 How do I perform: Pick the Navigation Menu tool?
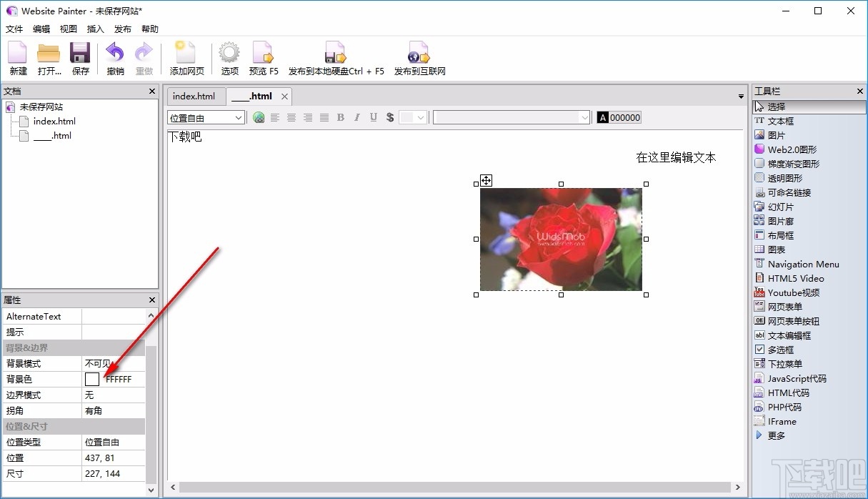point(797,264)
